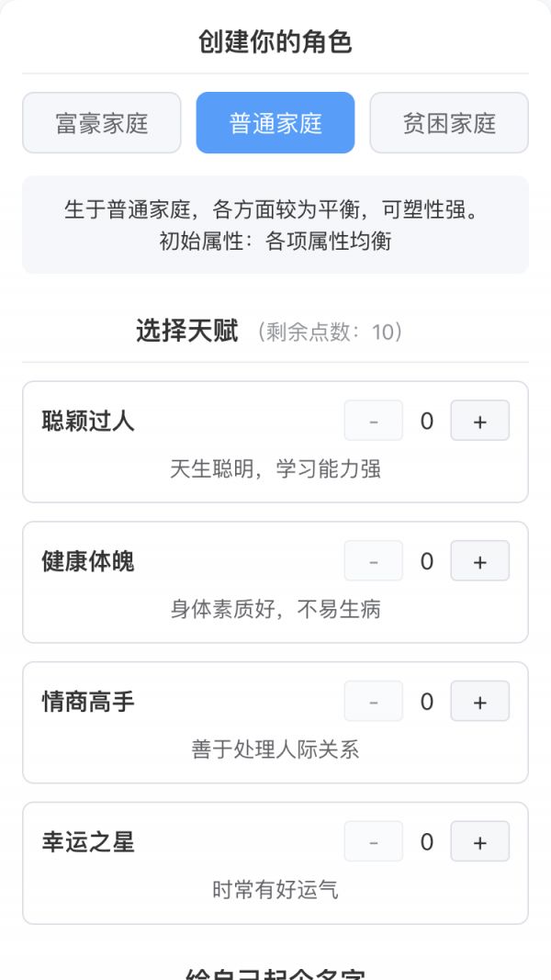Increase 聪颖过人 talent points
Image resolution: width=551 pixels, height=980 pixels.
point(479,420)
